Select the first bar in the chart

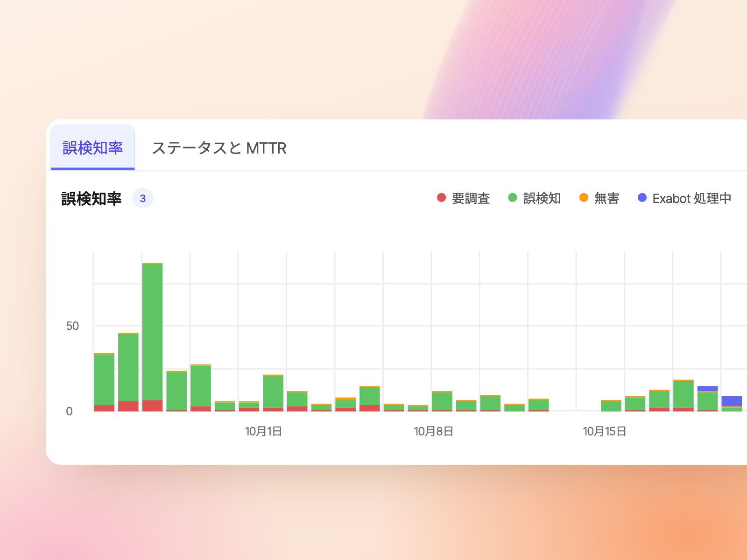pyautogui.click(x=104, y=382)
